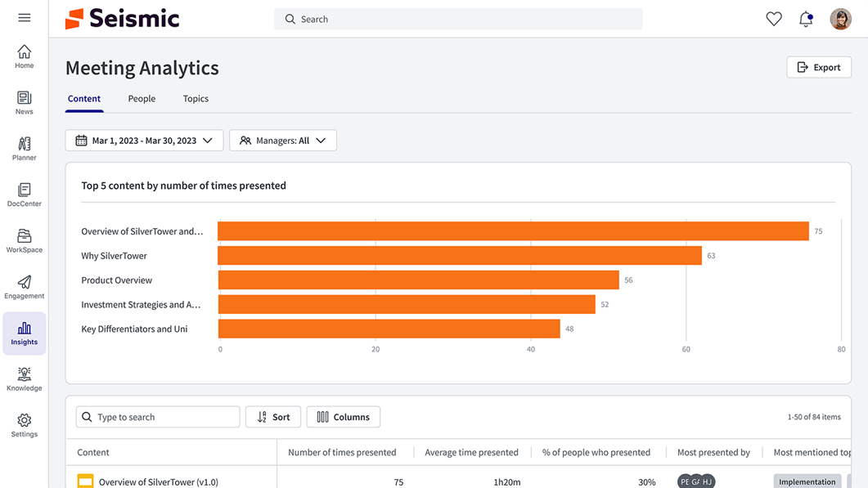Click the heart favorites icon
Screen dimensions: 868x488
click(x=773, y=19)
